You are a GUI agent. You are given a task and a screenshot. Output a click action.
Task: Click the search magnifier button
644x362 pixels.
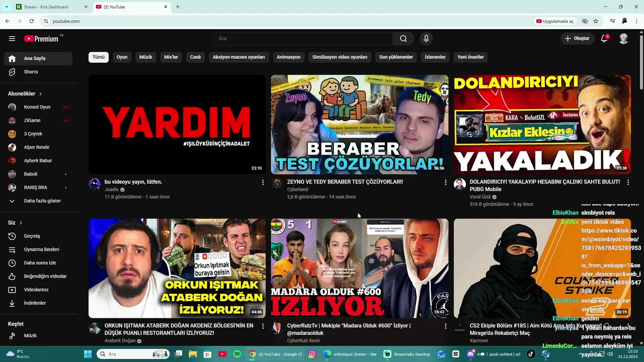tap(404, 39)
